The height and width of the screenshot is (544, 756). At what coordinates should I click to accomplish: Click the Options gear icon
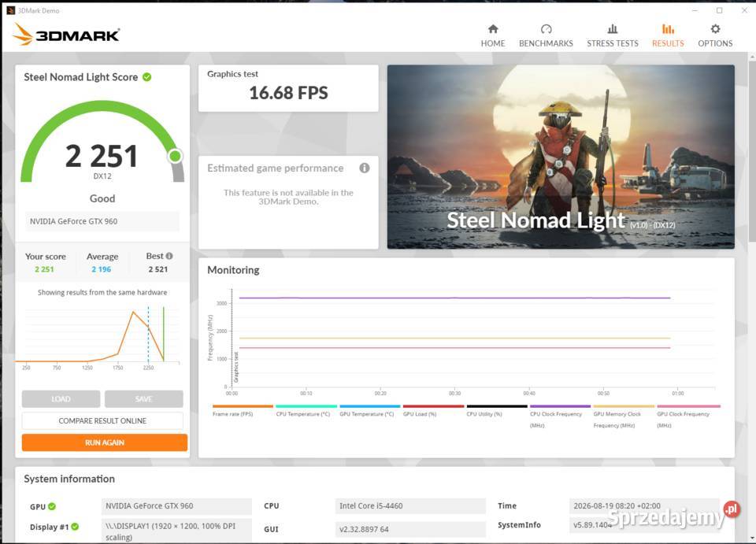715,29
